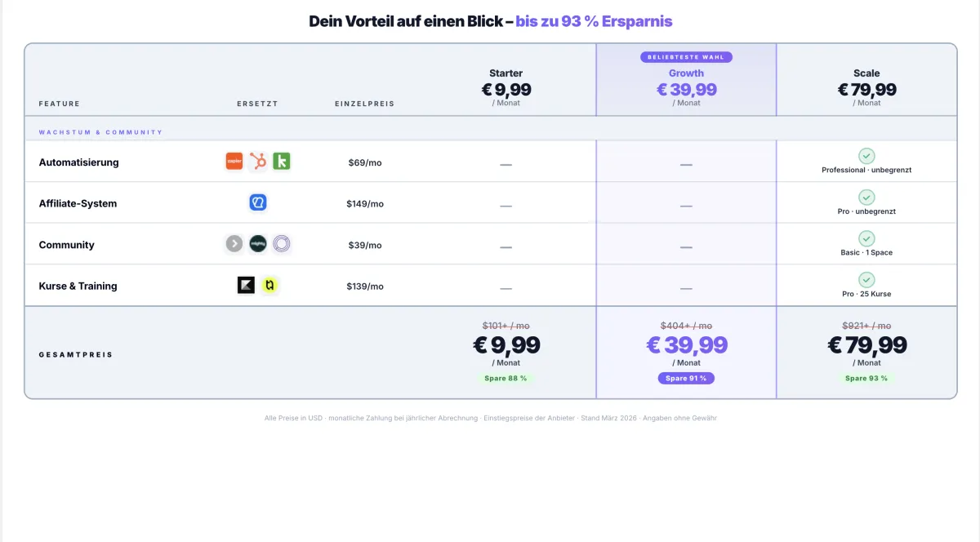980x542 pixels.
Task: Click the Community green checkmark under Scale
Action: 866,238
